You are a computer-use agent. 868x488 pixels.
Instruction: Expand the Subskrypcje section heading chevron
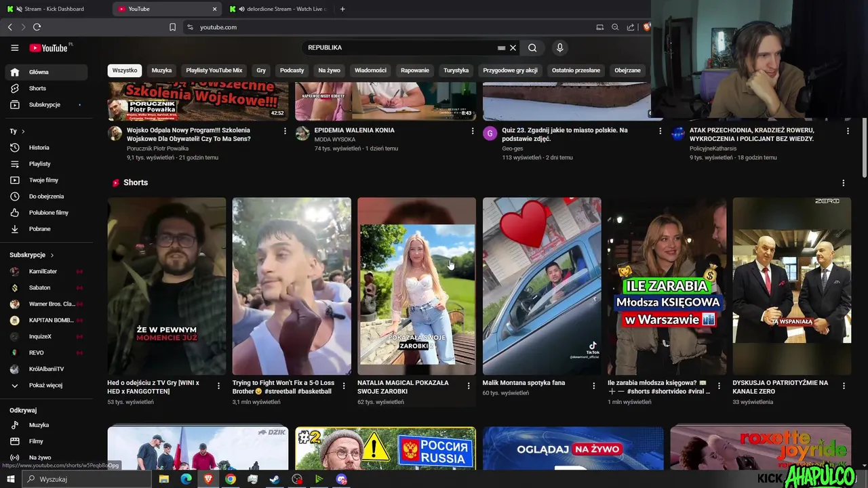tap(52, 255)
